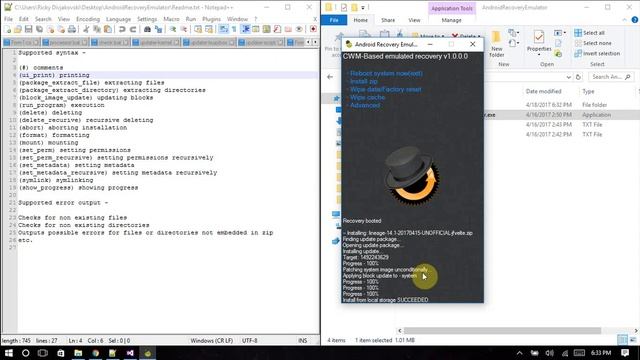Click the Zoom In icon in Notepad++
640x360 pixels.
173,29
